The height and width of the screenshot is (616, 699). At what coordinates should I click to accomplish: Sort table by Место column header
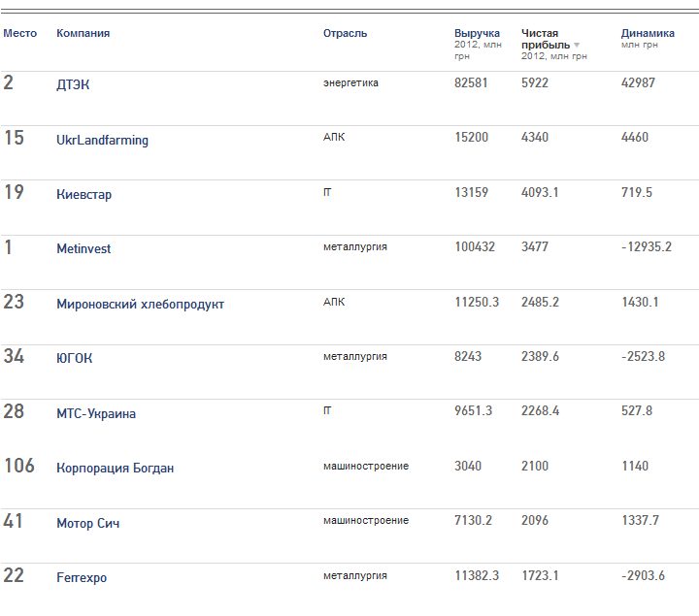click(x=20, y=33)
